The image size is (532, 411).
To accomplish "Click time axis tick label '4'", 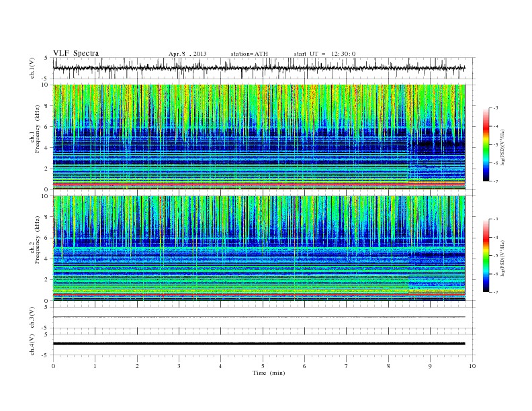I will click(x=220, y=366).
